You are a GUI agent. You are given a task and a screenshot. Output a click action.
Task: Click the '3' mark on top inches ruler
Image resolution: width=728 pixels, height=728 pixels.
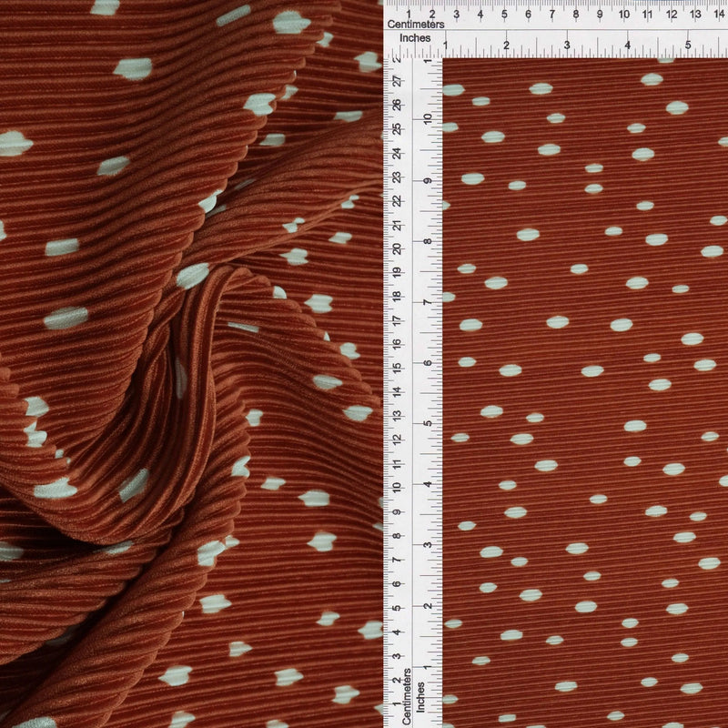567,45
